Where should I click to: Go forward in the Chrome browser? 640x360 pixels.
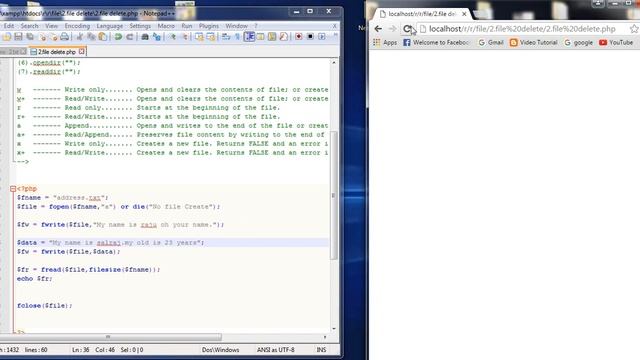(x=392, y=29)
